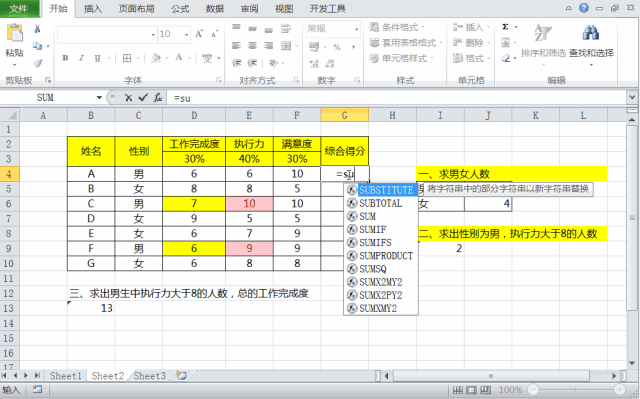Select SUBTOTAL from autocomplete list

pyautogui.click(x=380, y=203)
